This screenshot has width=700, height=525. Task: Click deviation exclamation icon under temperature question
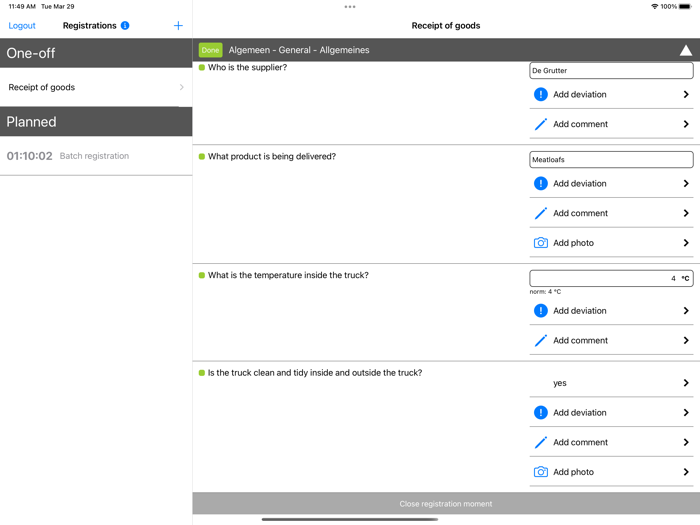click(541, 311)
